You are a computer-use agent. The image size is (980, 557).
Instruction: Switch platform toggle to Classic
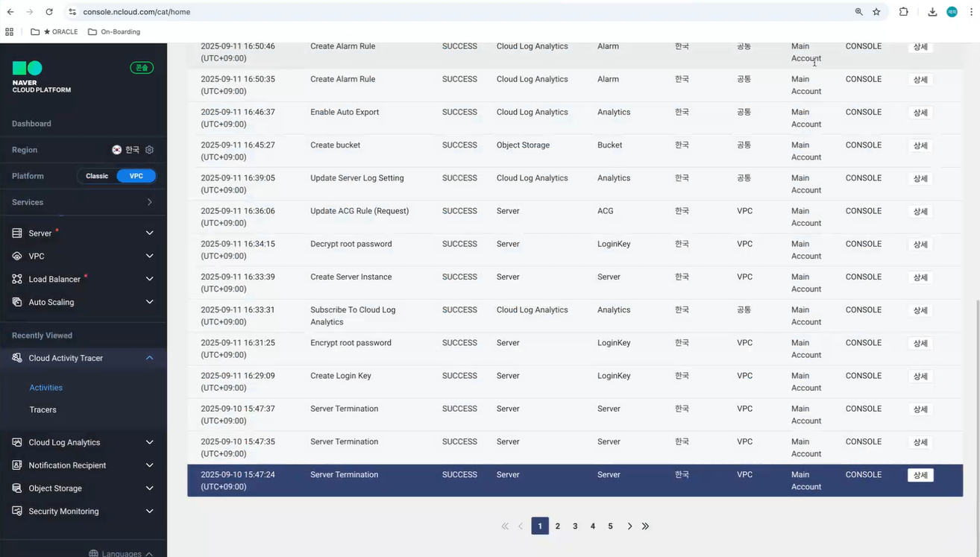coord(97,176)
